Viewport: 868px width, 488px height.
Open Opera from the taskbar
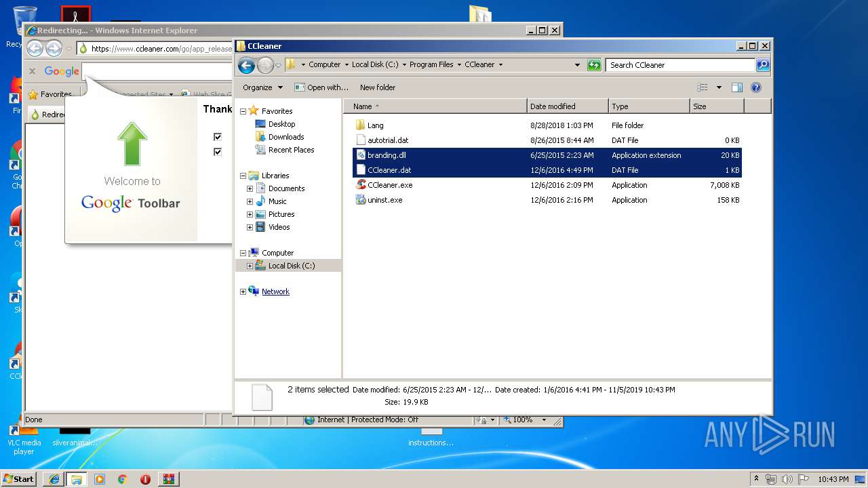145,479
